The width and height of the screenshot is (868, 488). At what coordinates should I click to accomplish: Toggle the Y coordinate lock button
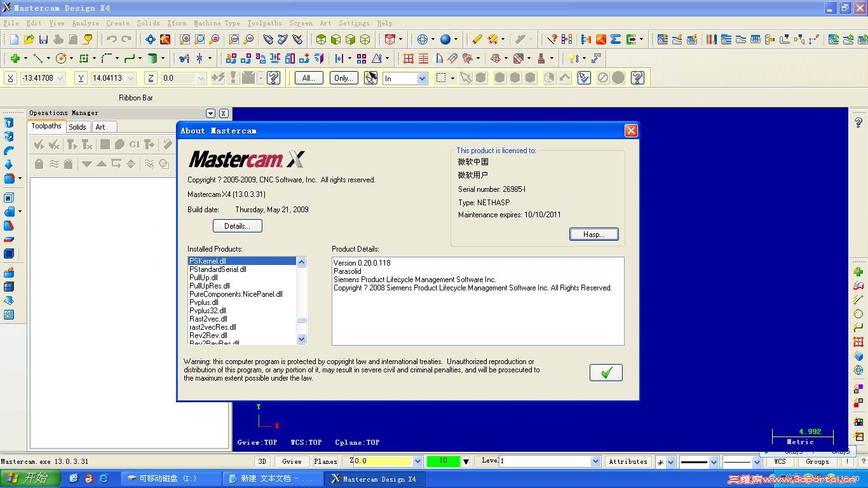click(x=81, y=78)
